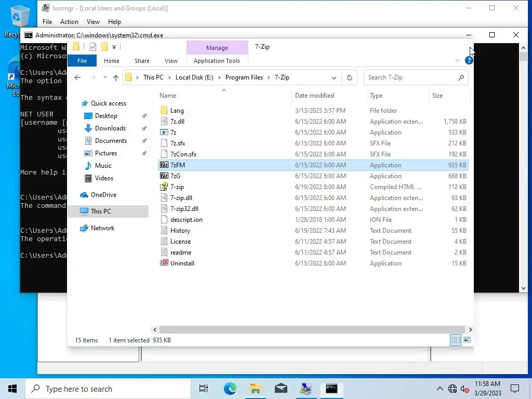The width and height of the screenshot is (532, 399).
Task: Select Downloads in Quick access
Action: point(110,128)
